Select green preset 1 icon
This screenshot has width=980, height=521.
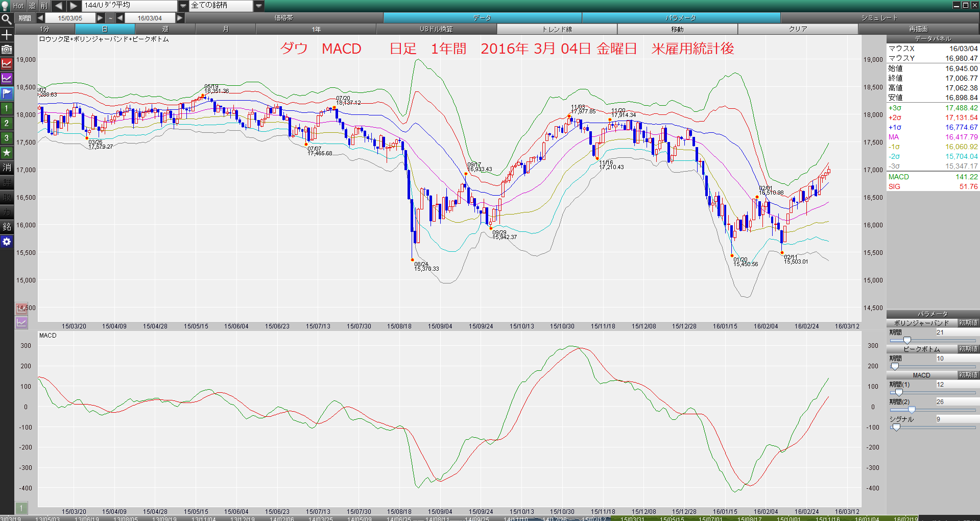click(7, 108)
